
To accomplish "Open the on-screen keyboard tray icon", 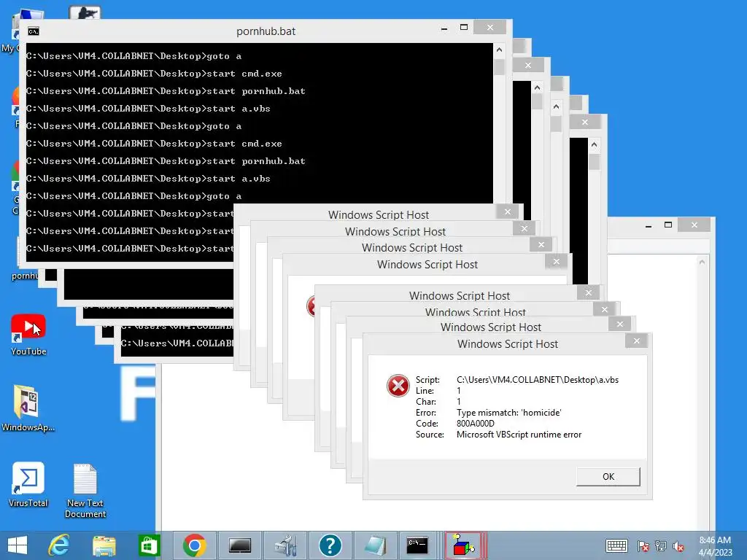I will [x=616, y=545].
